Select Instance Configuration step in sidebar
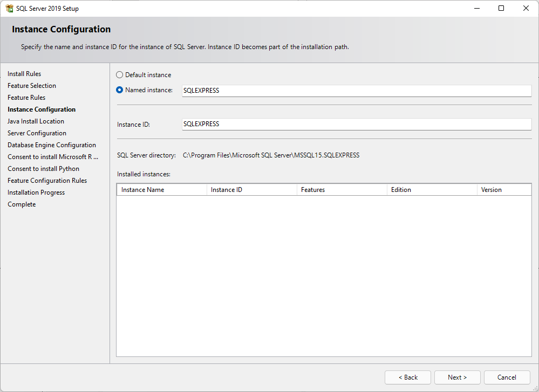The width and height of the screenshot is (539, 392). 42,109
